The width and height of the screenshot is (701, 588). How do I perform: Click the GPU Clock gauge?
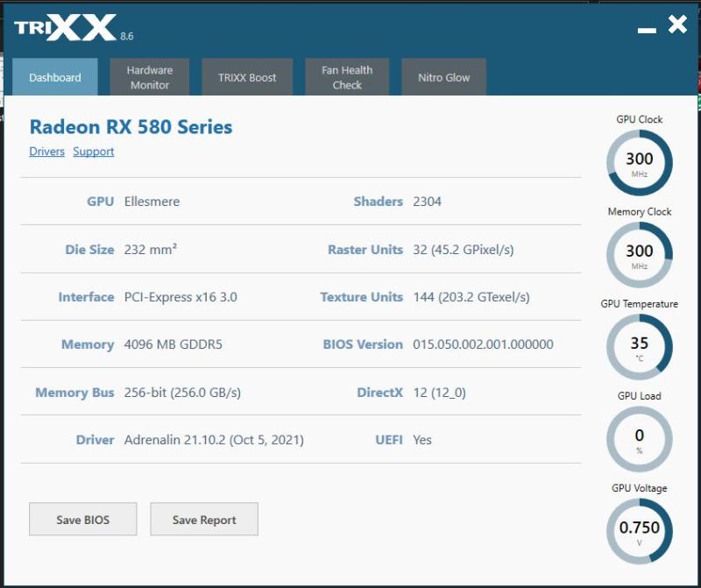[640, 163]
